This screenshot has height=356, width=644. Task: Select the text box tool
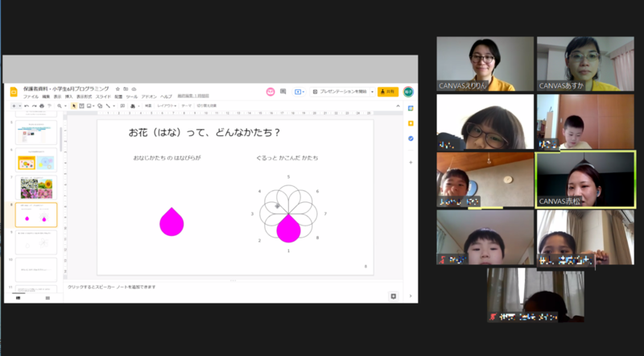pos(82,106)
